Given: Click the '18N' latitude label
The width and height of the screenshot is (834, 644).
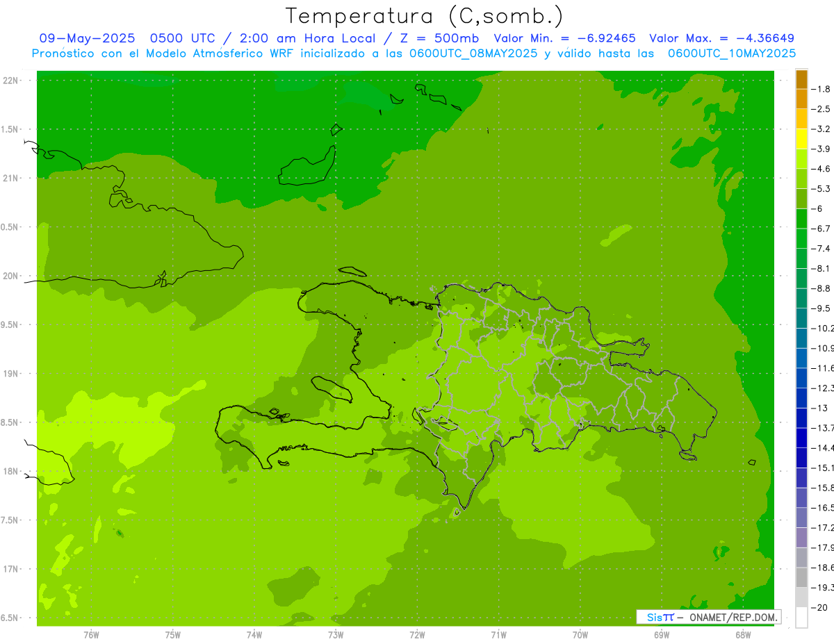Looking at the screenshot, I should coord(10,472).
